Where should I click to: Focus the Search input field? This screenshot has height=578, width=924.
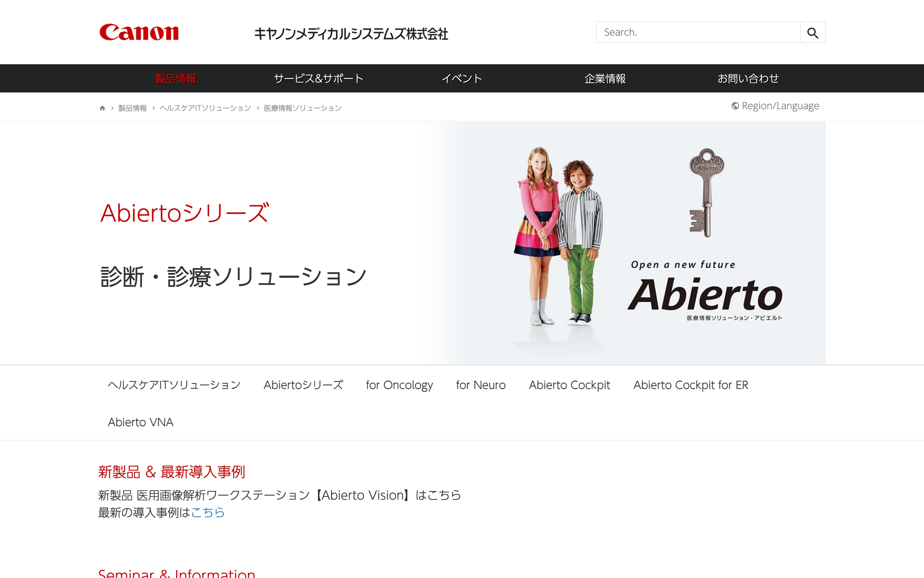click(698, 32)
